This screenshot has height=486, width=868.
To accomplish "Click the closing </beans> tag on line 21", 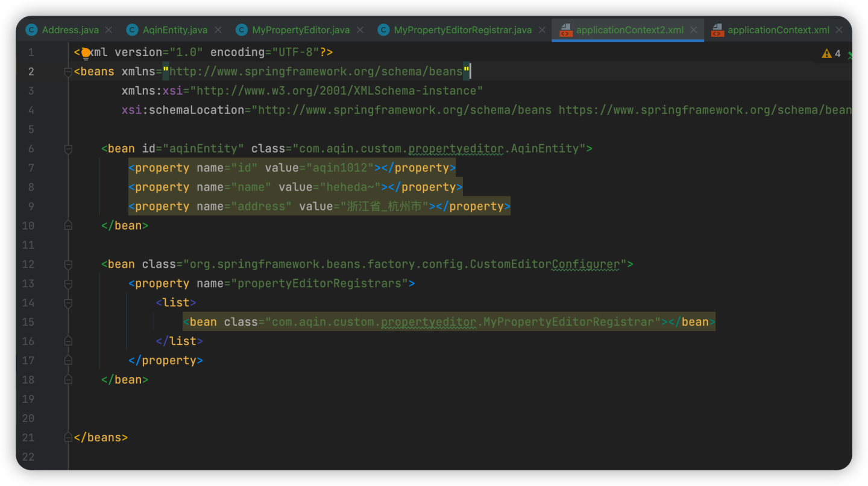I will pos(101,438).
